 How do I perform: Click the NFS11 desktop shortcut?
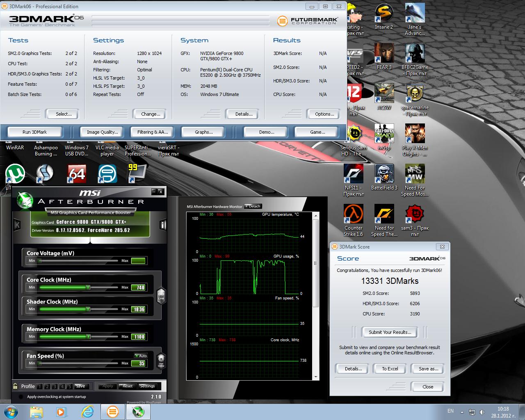pos(354,180)
